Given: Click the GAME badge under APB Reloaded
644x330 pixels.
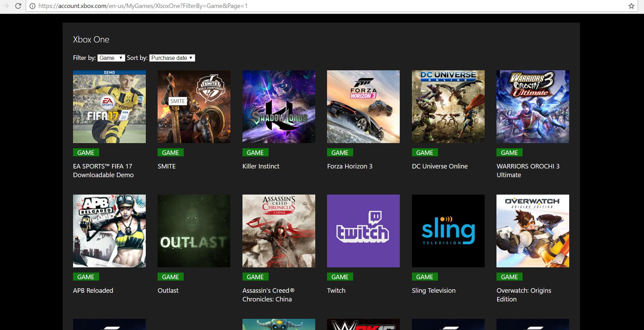Looking at the screenshot, I should click(x=86, y=277).
